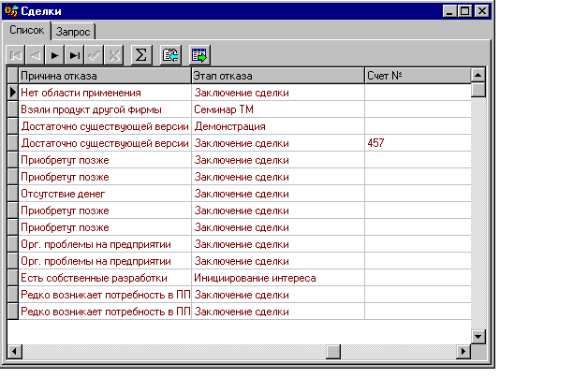
Task: Click the horizontal scrollbar thumb
Action: point(333,352)
